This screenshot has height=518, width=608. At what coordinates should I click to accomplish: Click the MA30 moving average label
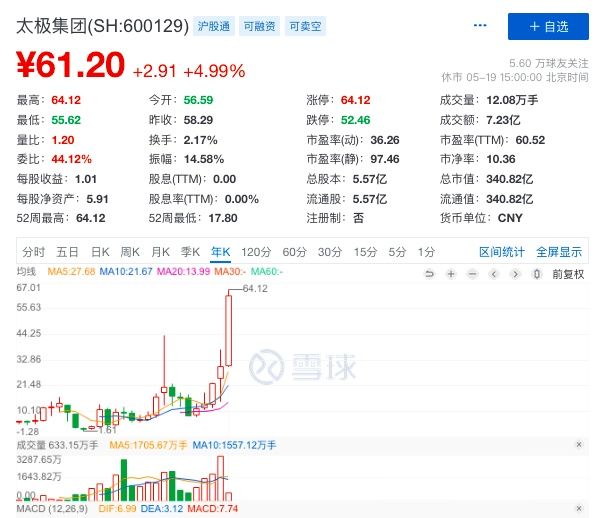230,271
